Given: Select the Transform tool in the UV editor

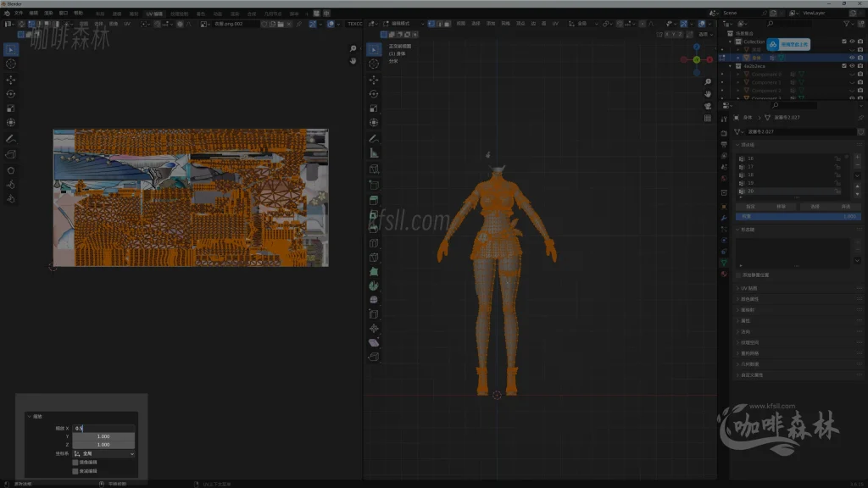Looking at the screenshot, I should [x=10, y=123].
